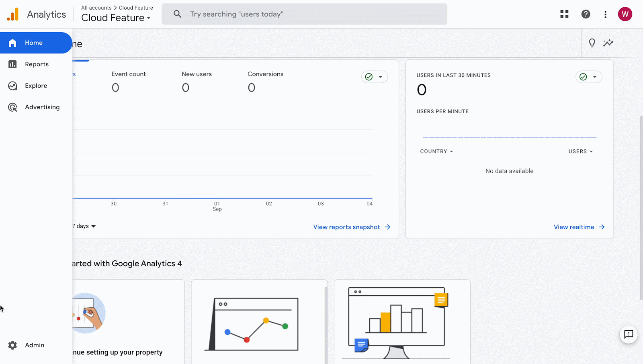Viewport: 643px width, 364px height.
Task: Click the search field 'Try searching users today'
Action: 304,14
